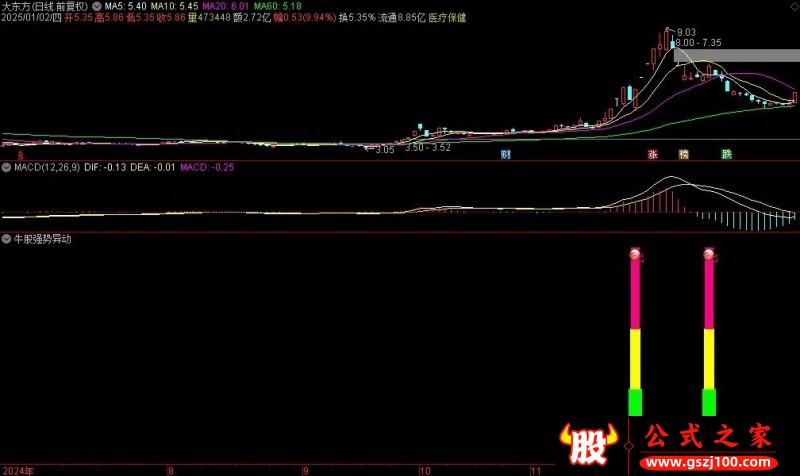This screenshot has height=476, width=800.
Task: Click the green segment of first signal bar
Action: coord(635,403)
